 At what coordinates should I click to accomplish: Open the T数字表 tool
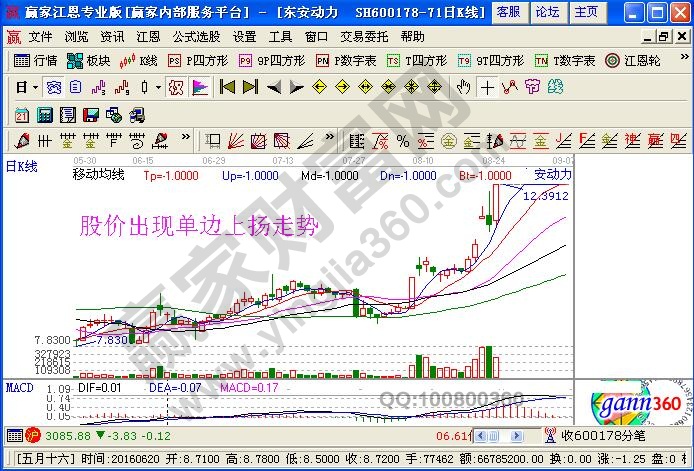pos(565,61)
